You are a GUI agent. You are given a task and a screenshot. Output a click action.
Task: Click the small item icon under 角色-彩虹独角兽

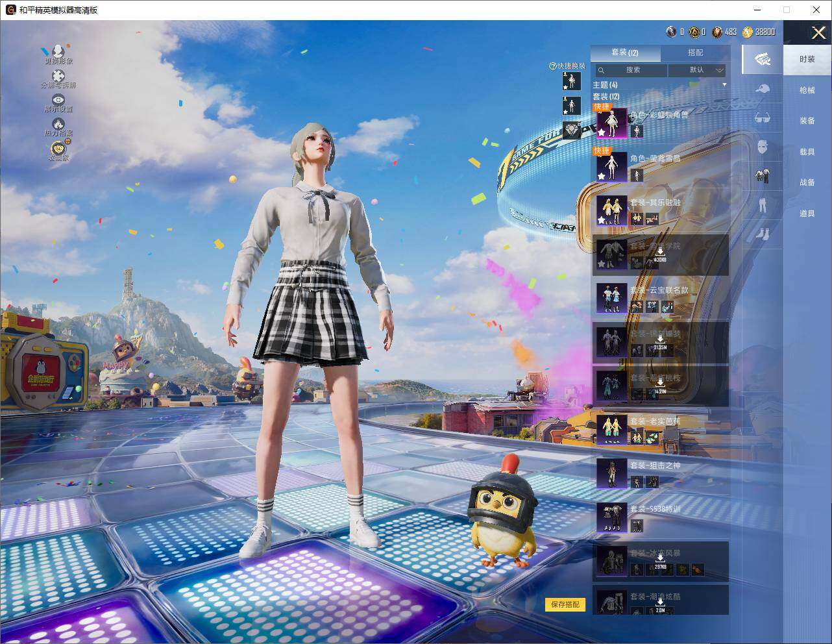pyautogui.click(x=637, y=132)
